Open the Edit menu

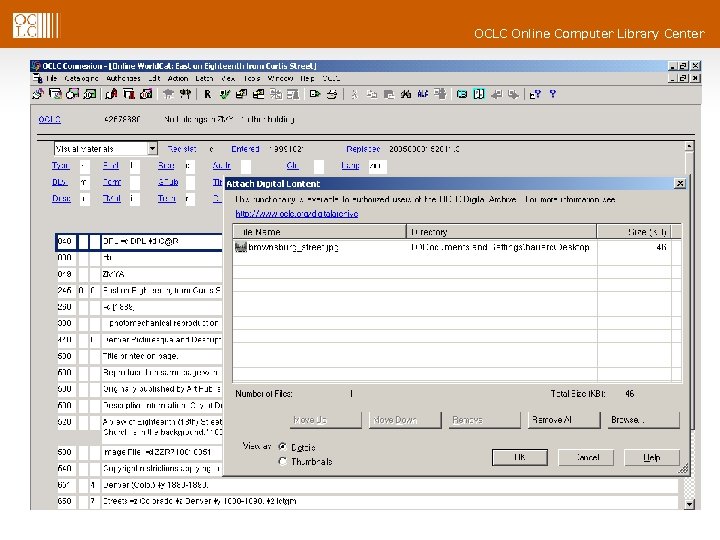click(x=154, y=79)
